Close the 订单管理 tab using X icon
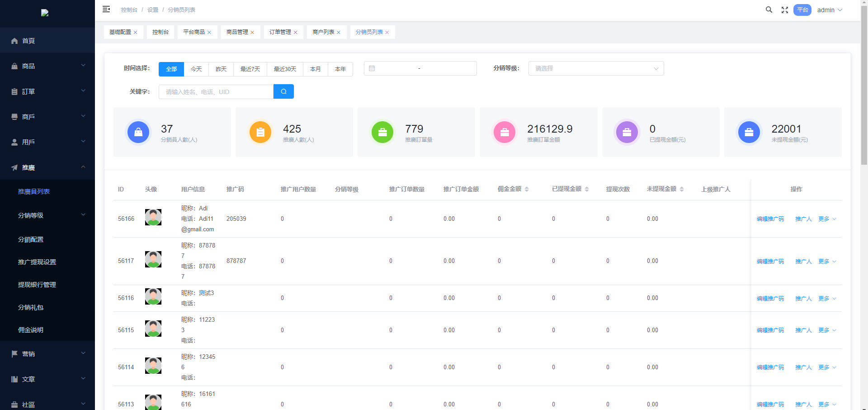 point(296,33)
